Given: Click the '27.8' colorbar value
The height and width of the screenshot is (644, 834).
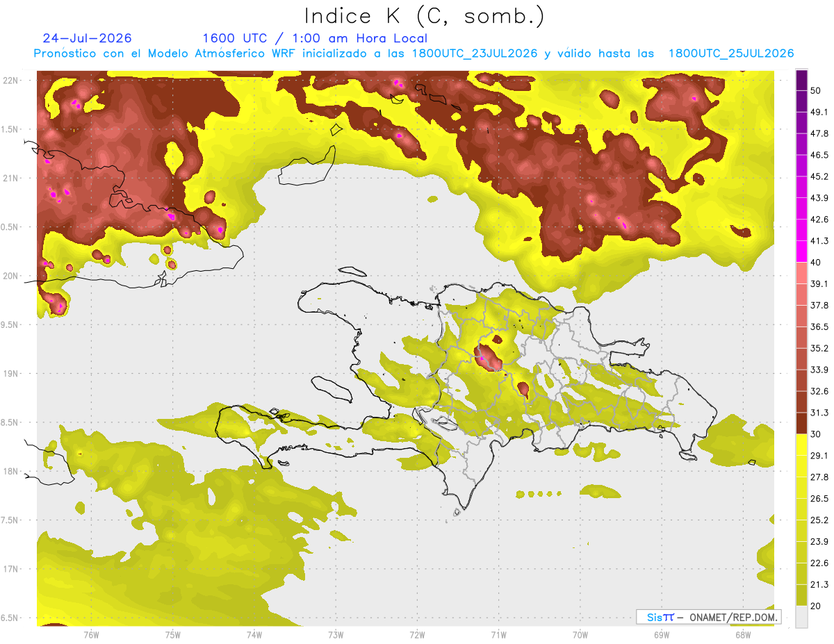Looking at the screenshot, I should click(819, 477).
